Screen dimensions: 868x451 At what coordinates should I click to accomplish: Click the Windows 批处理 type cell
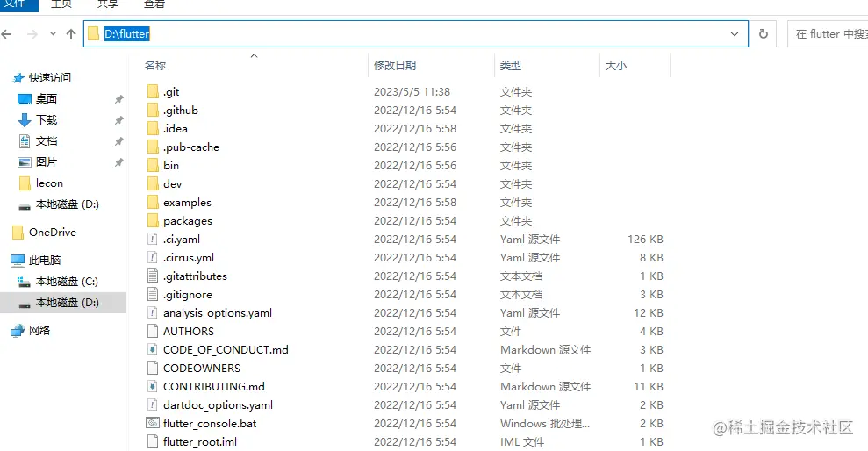pyautogui.click(x=545, y=423)
